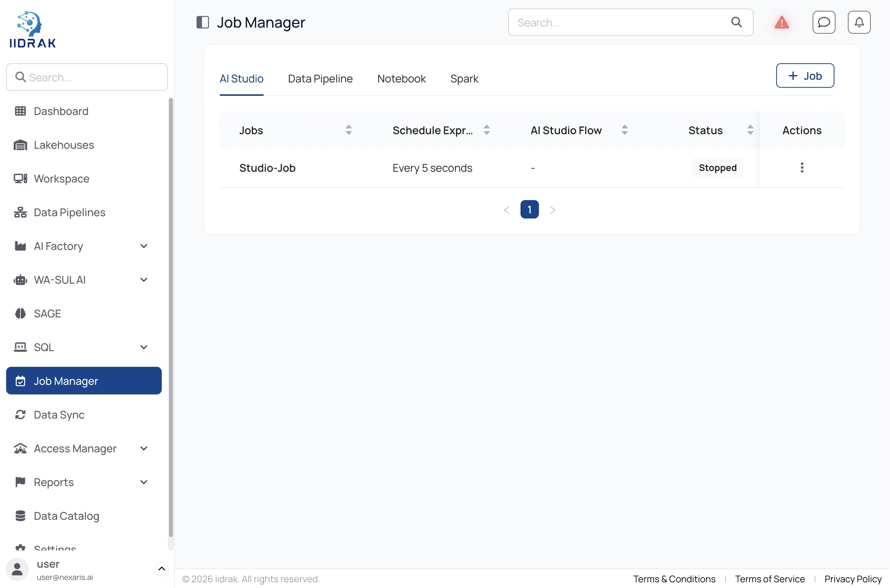Open the Workspace sidebar item
The image size is (890, 588).
84,179
